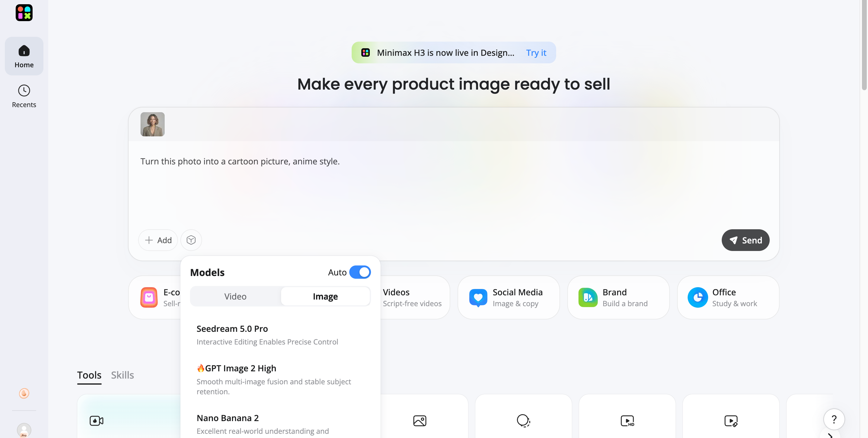Open Recents from the sidebar
This screenshot has height=438, width=868.
click(24, 96)
